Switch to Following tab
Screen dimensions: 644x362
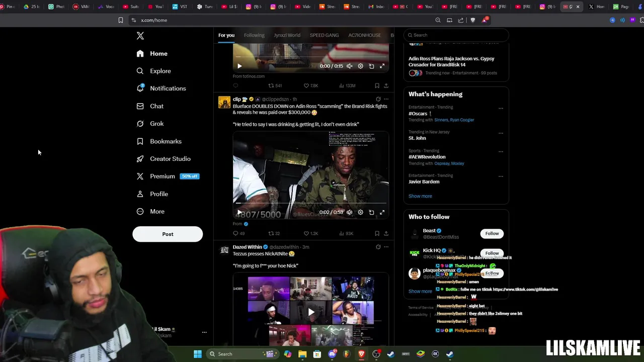254,35
